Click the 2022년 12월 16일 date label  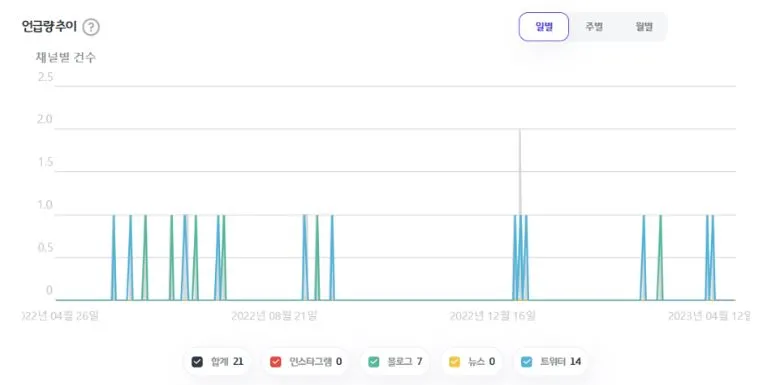(x=492, y=315)
